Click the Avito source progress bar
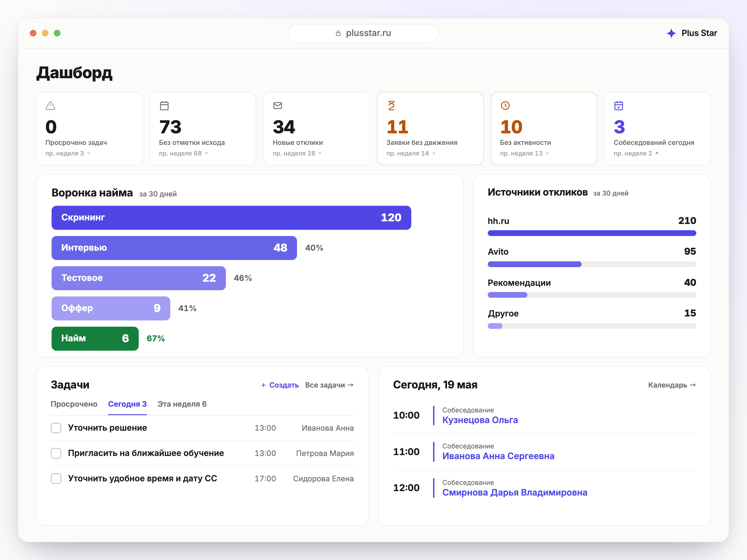Viewport: 747px width, 560px height. tap(592, 264)
